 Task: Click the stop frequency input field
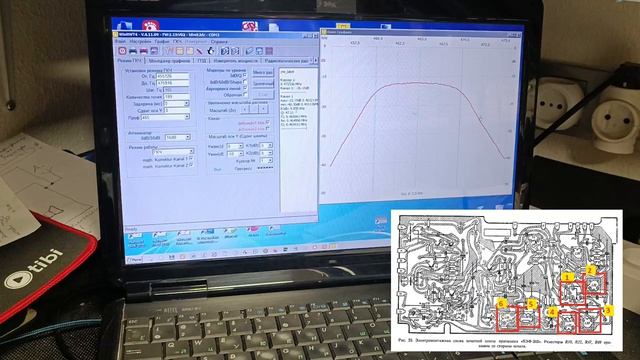click(173, 83)
